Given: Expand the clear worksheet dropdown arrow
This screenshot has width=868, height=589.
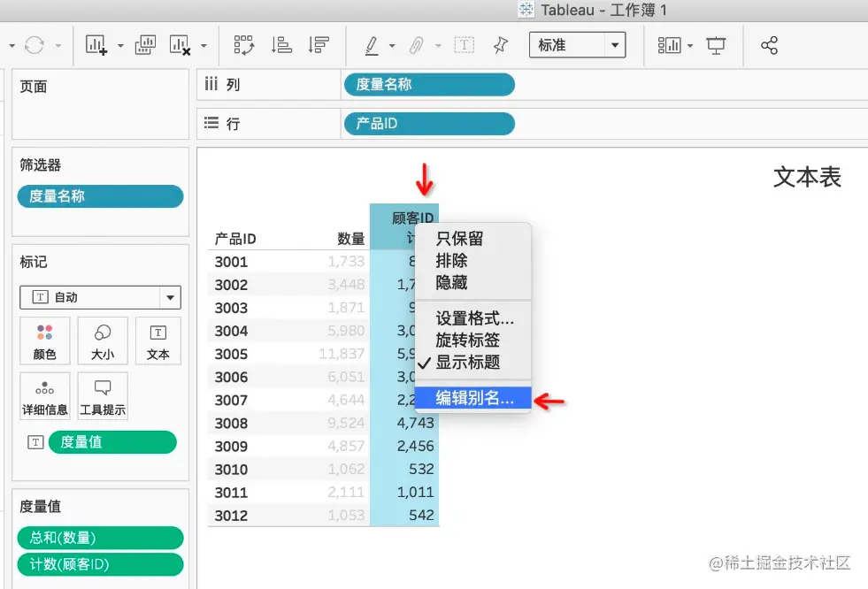Looking at the screenshot, I should (x=204, y=46).
